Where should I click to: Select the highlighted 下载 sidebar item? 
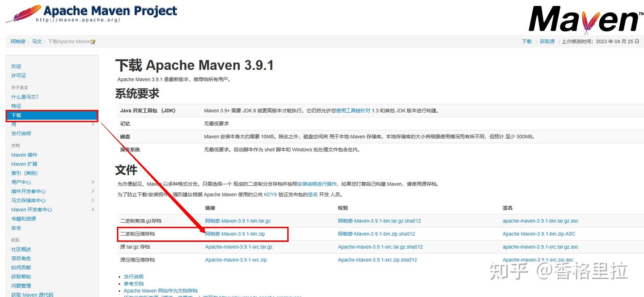point(52,115)
